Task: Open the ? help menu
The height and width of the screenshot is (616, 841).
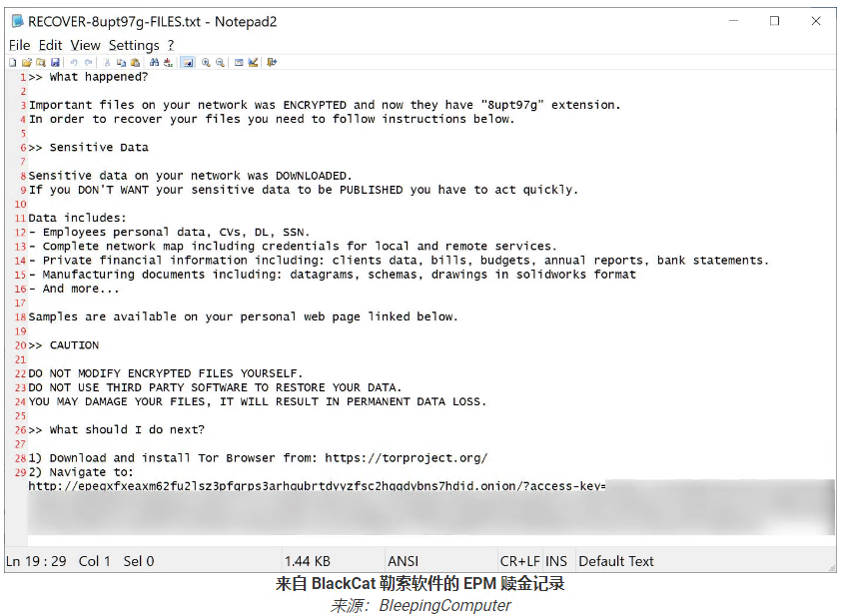Action: tap(171, 45)
